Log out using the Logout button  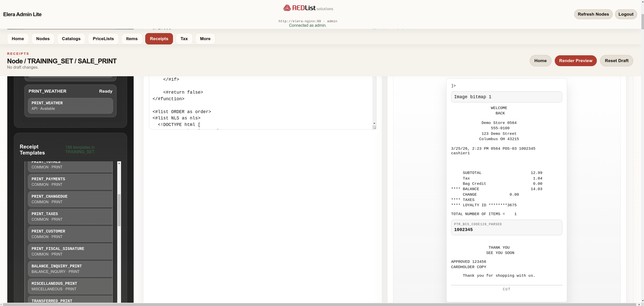pyautogui.click(x=626, y=14)
